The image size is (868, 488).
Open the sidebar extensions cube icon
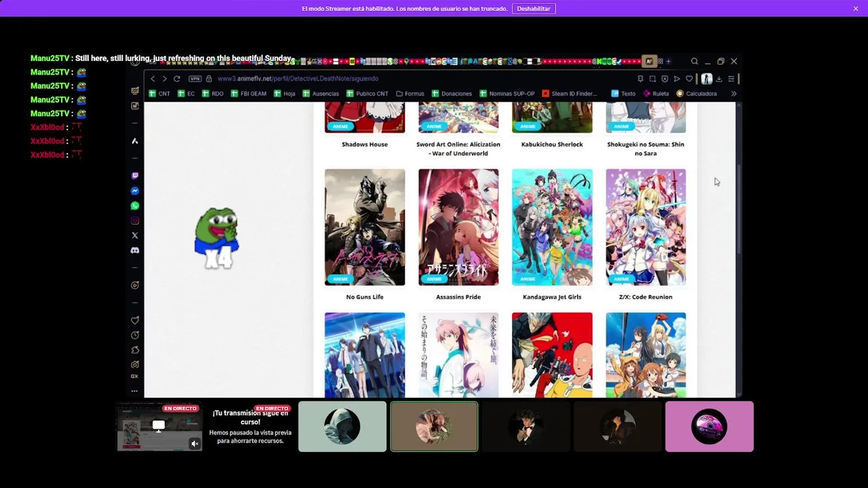pos(135,350)
